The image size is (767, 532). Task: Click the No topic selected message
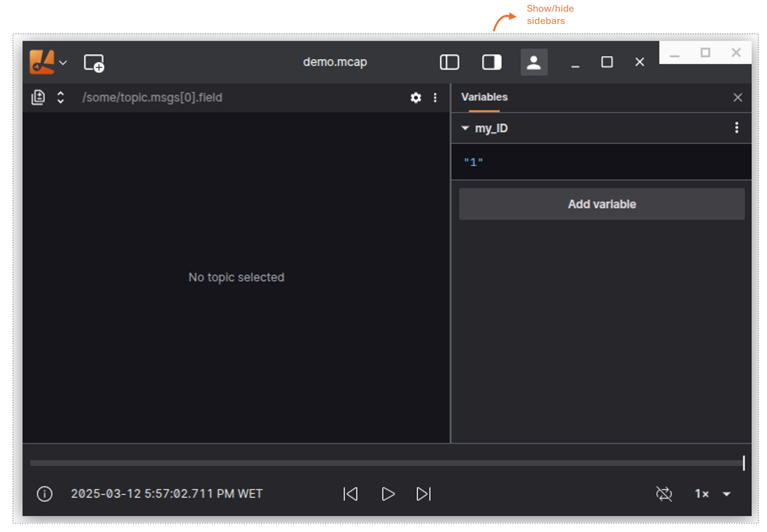click(236, 278)
